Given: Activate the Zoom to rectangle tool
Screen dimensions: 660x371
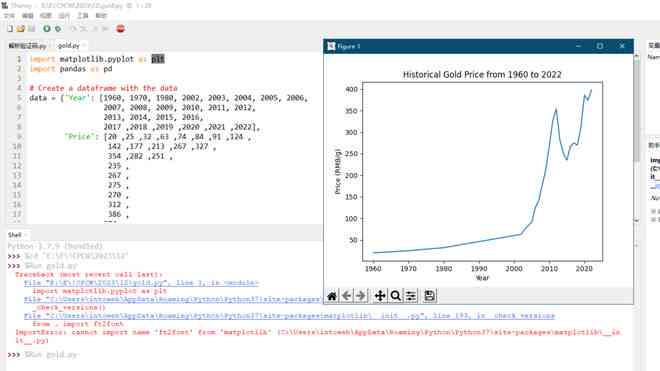Looking at the screenshot, I should tap(395, 296).
